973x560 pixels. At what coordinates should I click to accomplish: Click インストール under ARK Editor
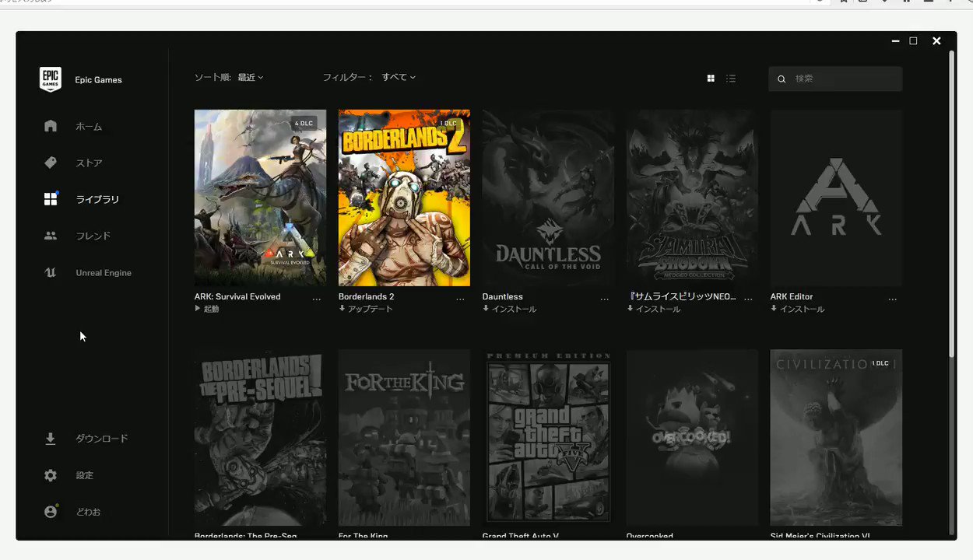[798, 309]
